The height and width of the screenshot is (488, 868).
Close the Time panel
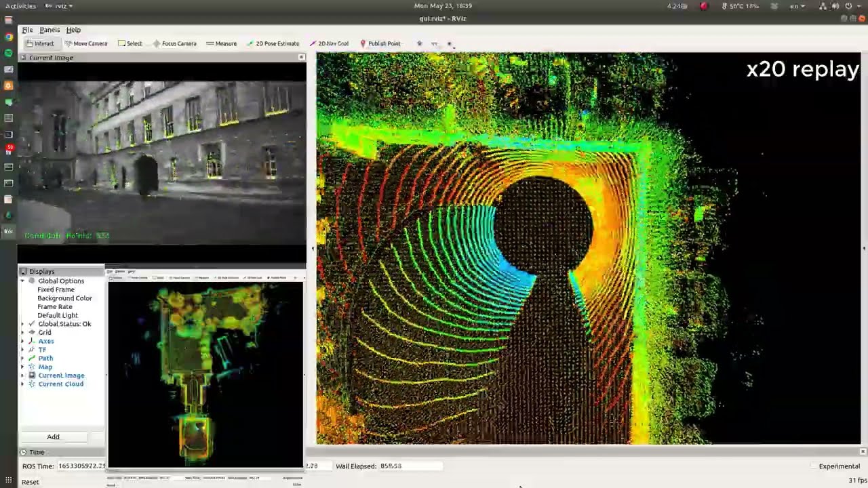pos(863,451)
